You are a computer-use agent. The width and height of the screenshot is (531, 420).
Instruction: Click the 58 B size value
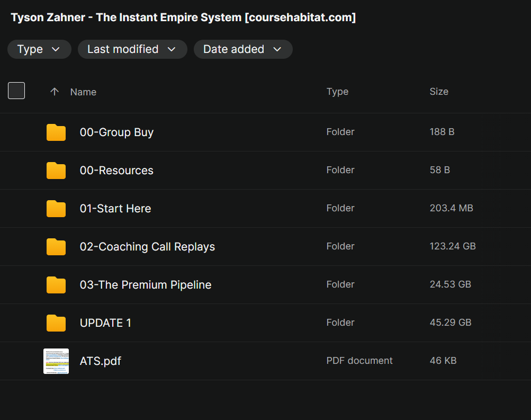[439, 169]
